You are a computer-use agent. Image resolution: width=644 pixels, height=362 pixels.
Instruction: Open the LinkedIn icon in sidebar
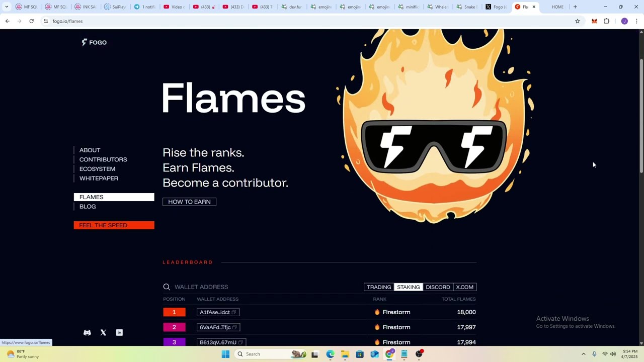point(119,332)
